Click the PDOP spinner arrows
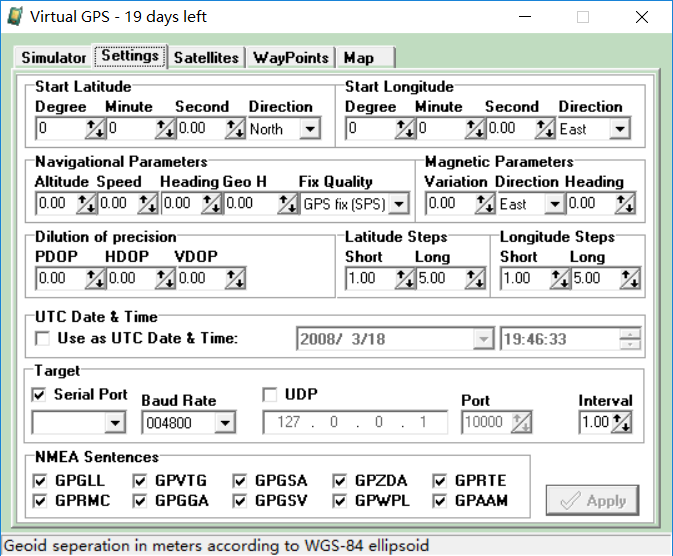Screen dimensions: 673x556 (x=95, y=278)
